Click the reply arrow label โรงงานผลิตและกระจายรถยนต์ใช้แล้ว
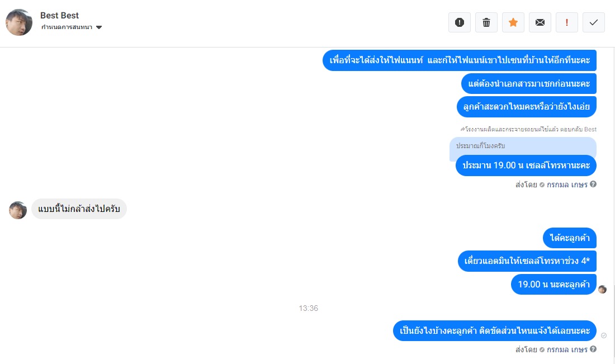 pyautogui.click(x=528, y=129)
